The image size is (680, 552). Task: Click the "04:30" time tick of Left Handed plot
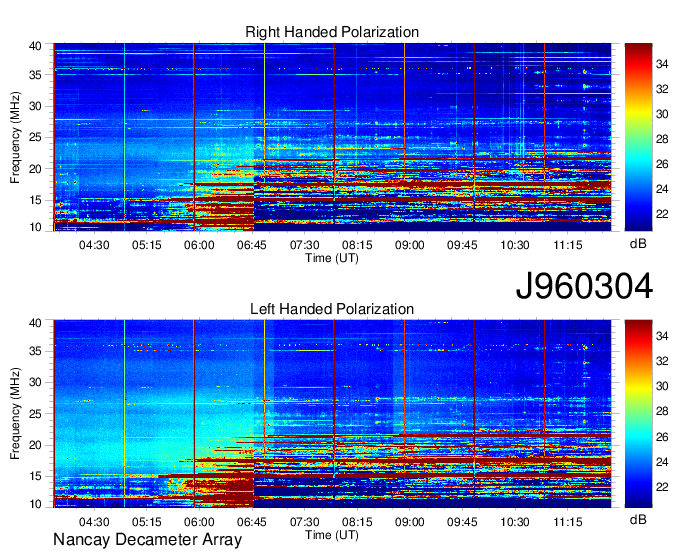(94, 522)
